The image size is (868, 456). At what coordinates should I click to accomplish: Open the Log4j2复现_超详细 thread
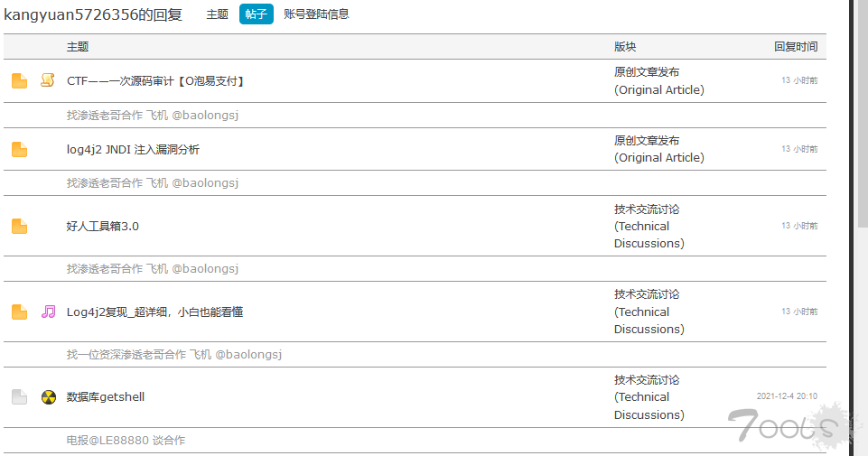coord(155,312)
